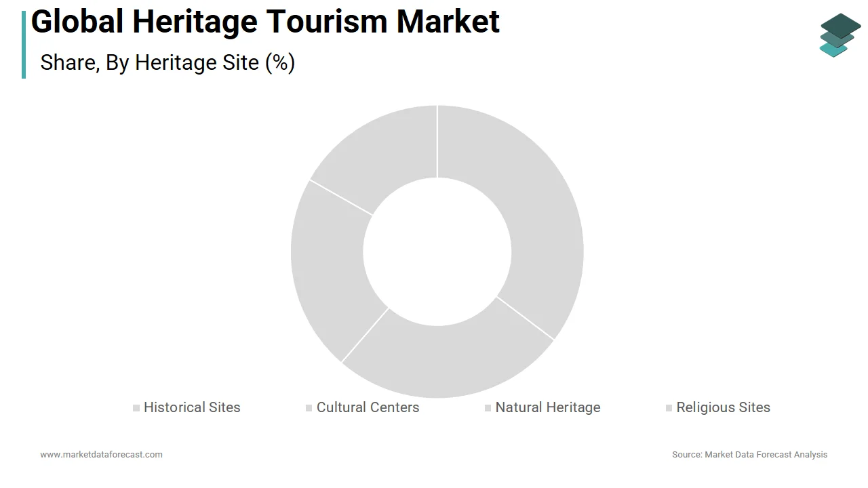Click the 'Global Heritage Tourism Market' title

(265, 21)
